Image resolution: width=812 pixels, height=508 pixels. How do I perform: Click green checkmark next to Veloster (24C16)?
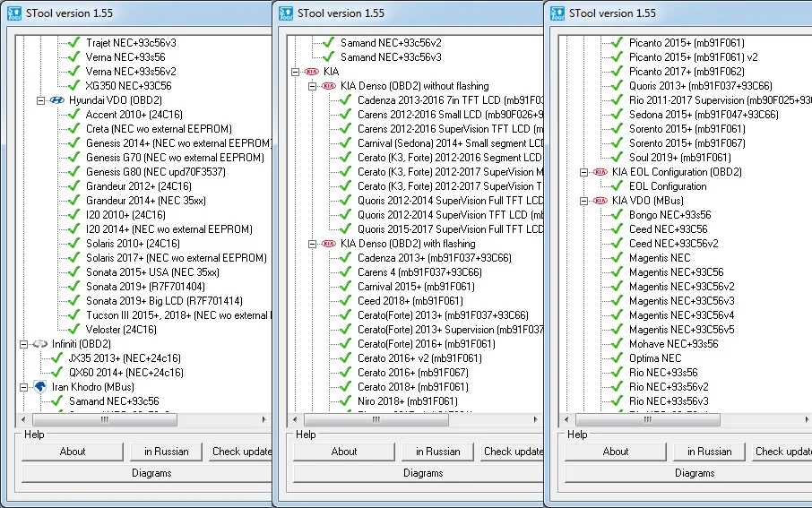pos(74,329)
